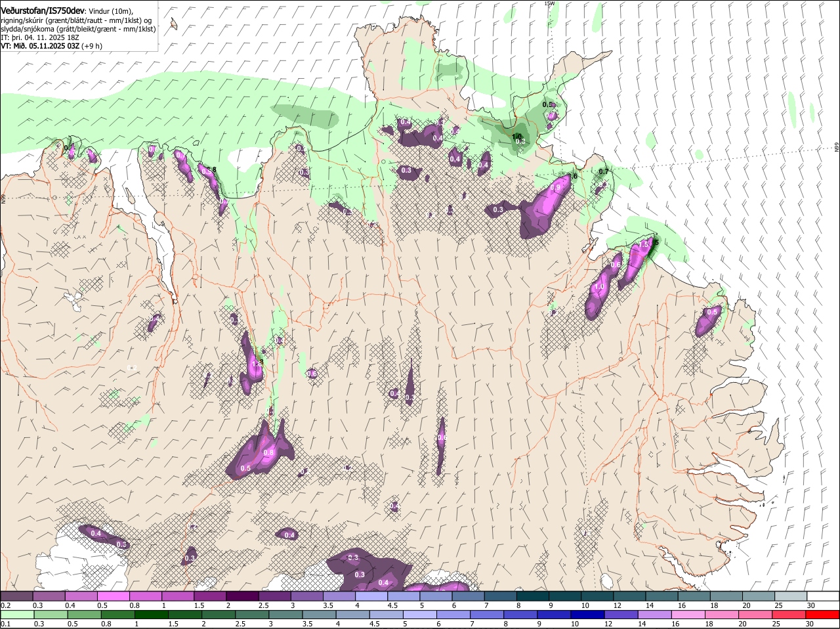Pick upper legend swatch between 0.5 and 0.8

coord(113,596)
